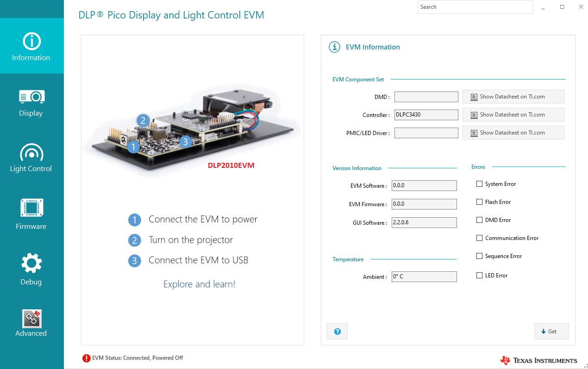The width and height of the screenshot is (588, 369).
Task: Click 'EVM Status: Connected, Powered Off' text
Action: (138, 358)
